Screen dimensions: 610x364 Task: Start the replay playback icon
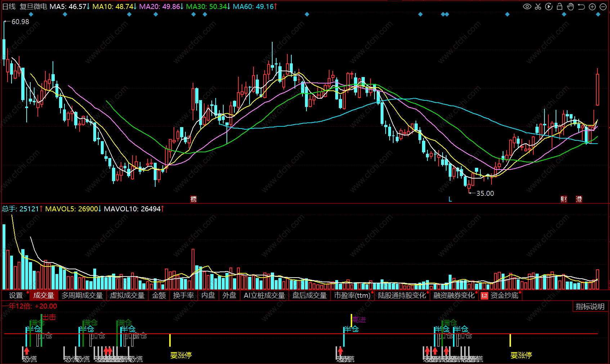(549, 6)
